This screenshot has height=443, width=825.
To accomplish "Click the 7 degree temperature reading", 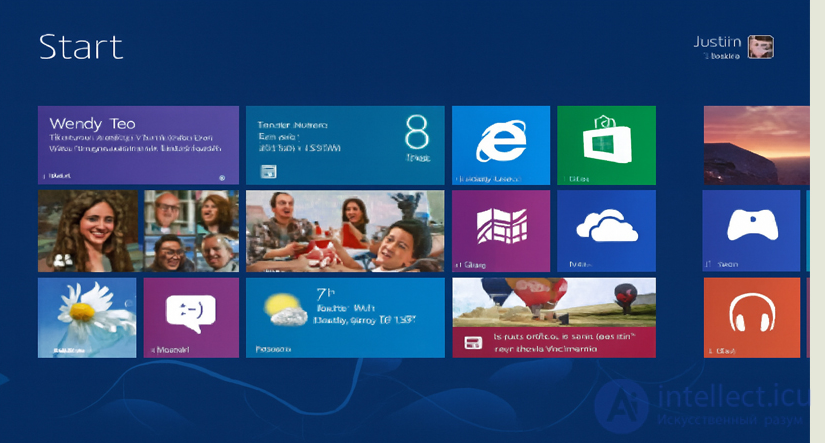I will coord(325,293).
